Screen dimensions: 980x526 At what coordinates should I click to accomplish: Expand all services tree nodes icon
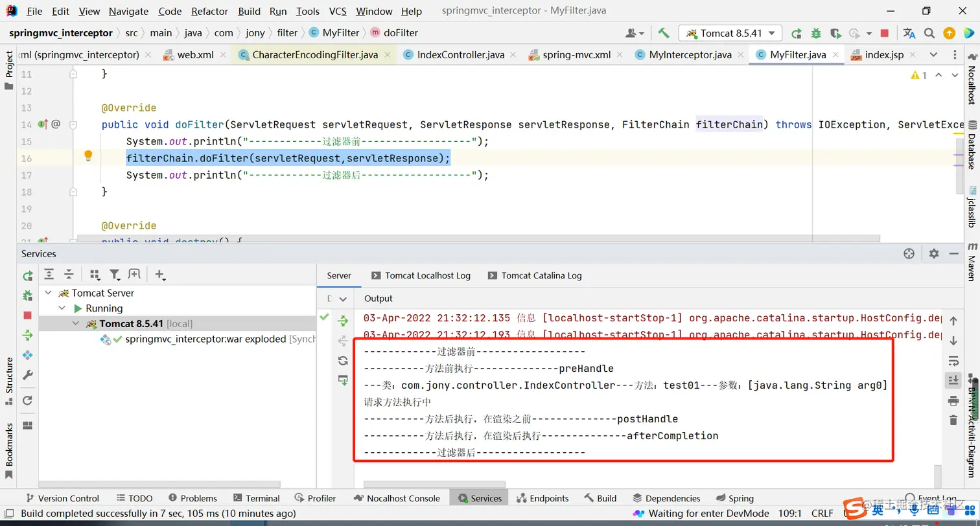(49, 275)
